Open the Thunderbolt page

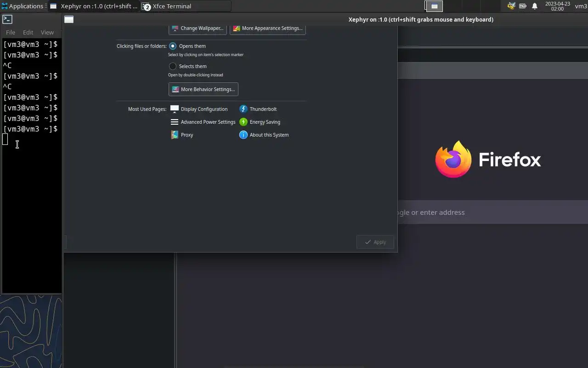258,109
